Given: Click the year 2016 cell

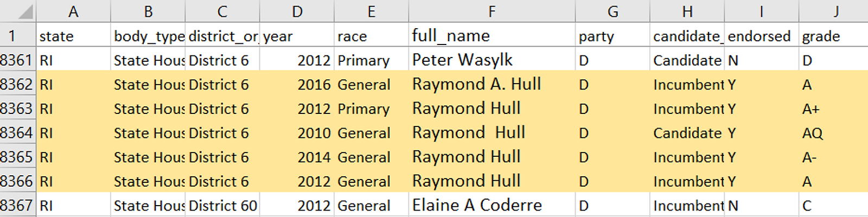Looking at the screenshot, I should click(x=297, y=85).
